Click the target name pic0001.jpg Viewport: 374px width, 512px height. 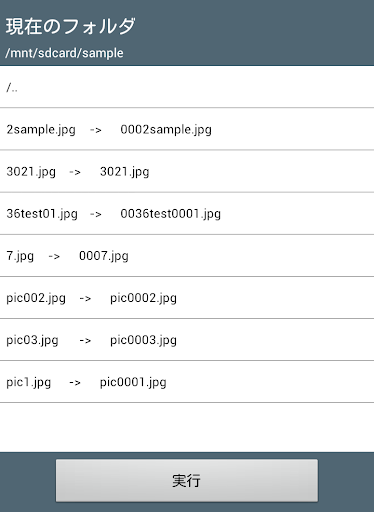coord(133,382)
